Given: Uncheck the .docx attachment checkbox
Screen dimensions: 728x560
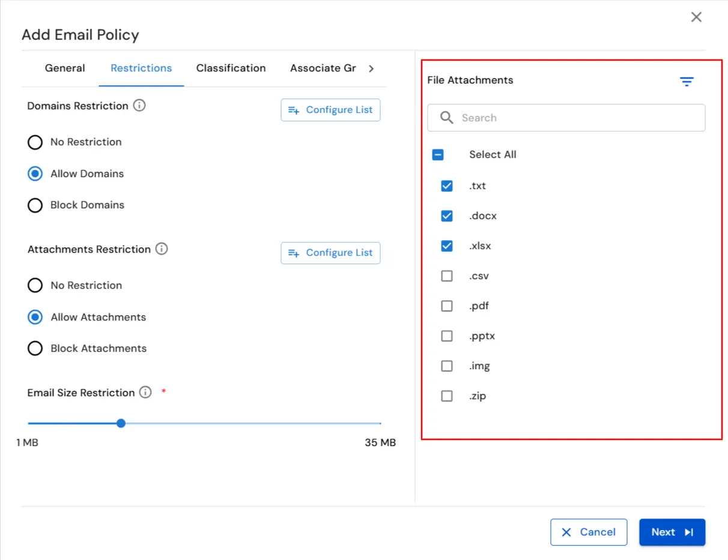Looking at the screenshot, I should tap(447, 215).
